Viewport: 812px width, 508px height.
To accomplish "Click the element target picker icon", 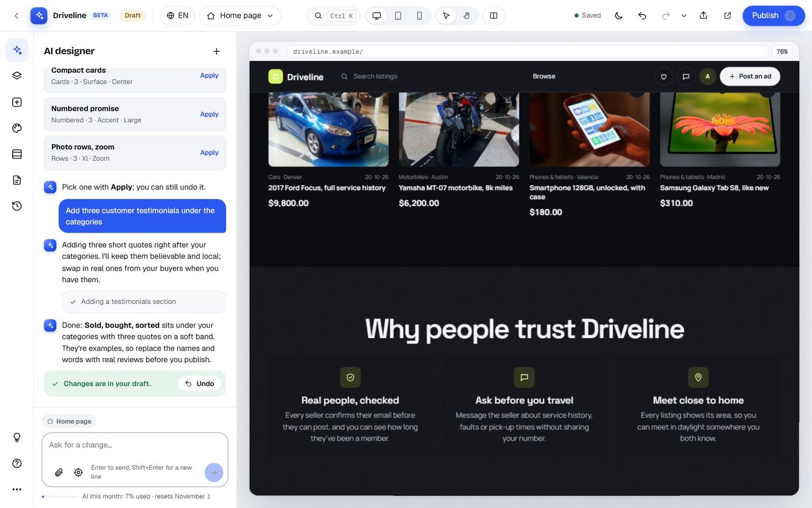I will pyautogui.click(x=78, y=472).
